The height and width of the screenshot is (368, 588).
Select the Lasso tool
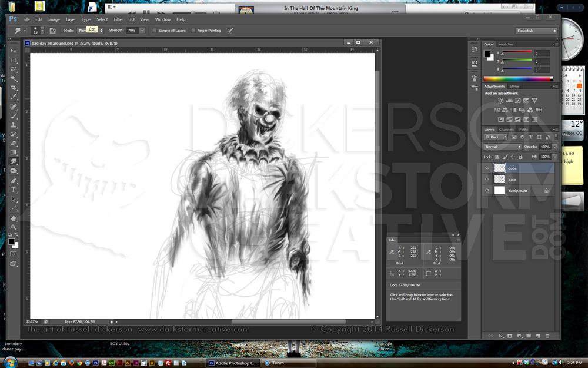click(x=14, y=69)
